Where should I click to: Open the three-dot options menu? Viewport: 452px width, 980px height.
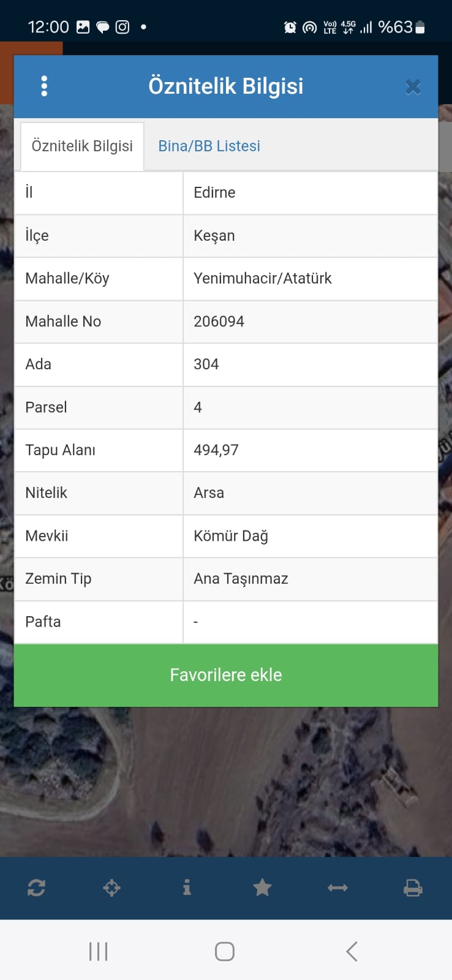pos(44,86)
